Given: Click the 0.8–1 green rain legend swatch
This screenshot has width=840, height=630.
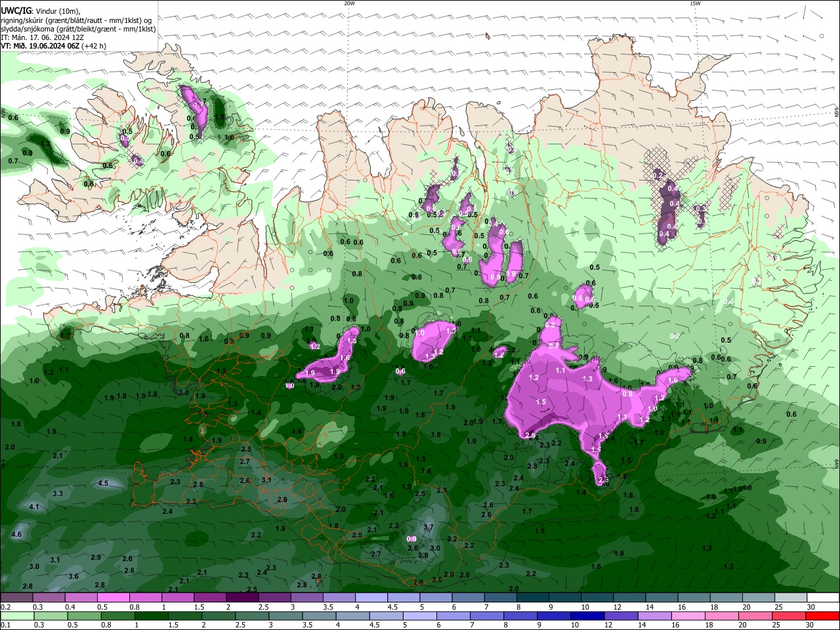Looking at the screenshot, I should (x=118, y=616).
